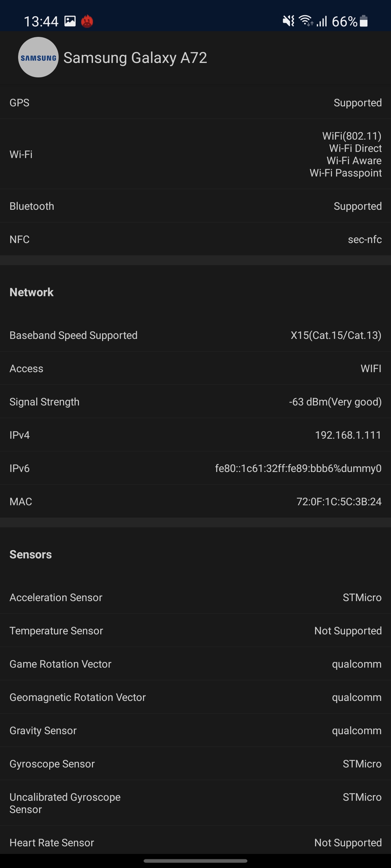Select the Acceleration Sensor row
391x868 pixels.
195,597
